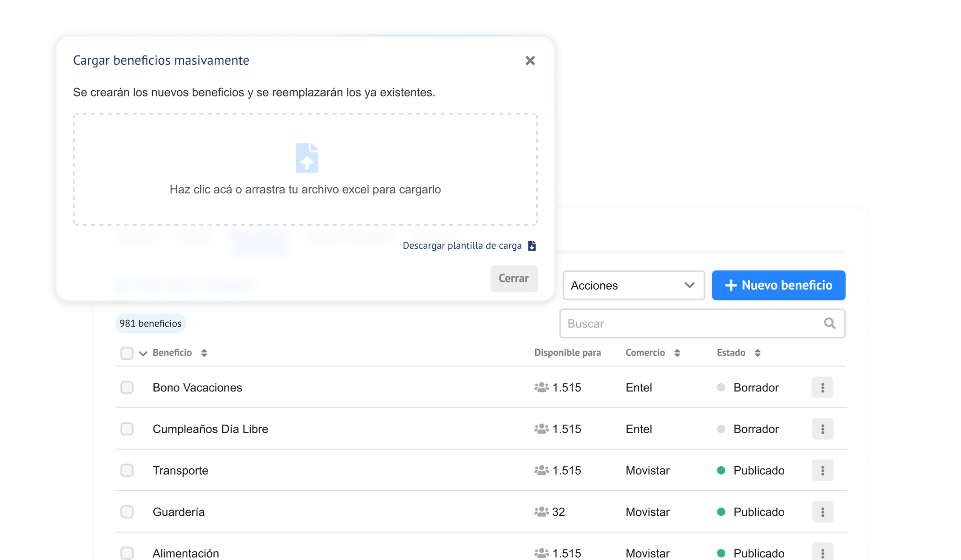Open the Acciones dropdown

point(633,285)
